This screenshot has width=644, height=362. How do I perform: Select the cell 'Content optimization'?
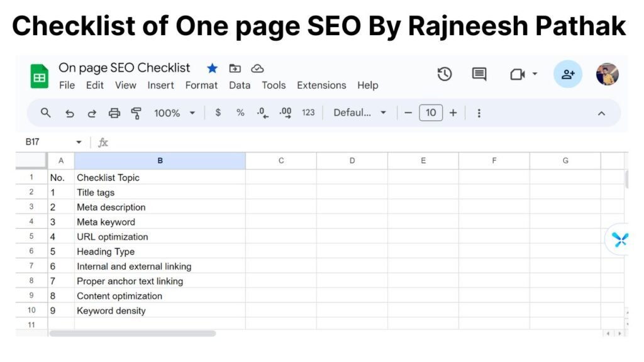[160, 295]
